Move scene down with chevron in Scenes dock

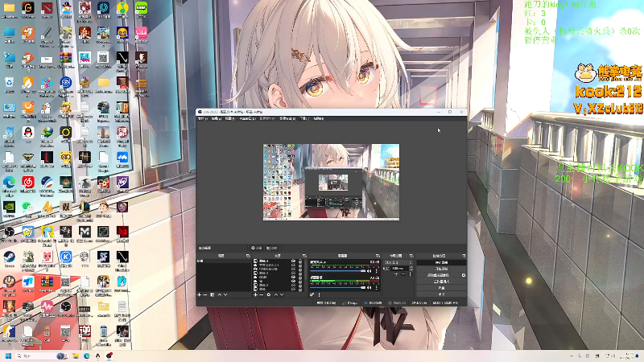click(x=225, y=294)
